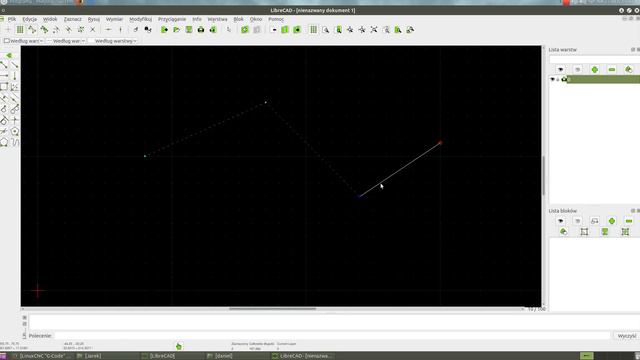This screenshot has height=360, width=640.
Task: Open the Zaznacz menu
Action: pos(73,19)
